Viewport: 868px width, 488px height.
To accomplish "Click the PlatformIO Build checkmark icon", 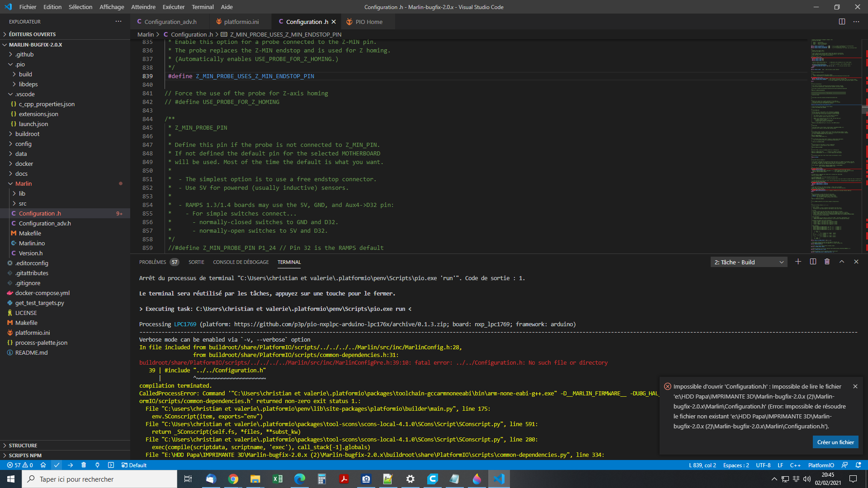I will (57, 465).
